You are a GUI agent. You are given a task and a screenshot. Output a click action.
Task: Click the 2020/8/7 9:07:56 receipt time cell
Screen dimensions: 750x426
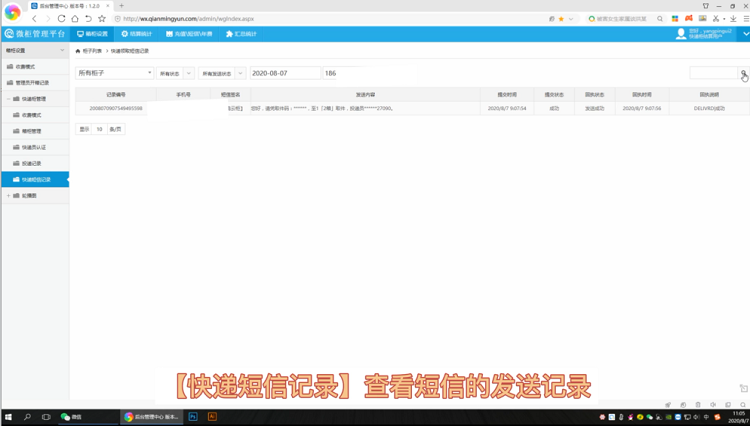(642, 109)
